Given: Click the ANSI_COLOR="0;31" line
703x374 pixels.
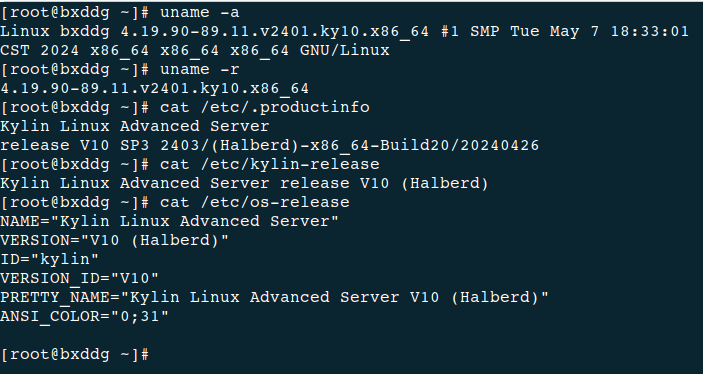Looking at the screenshot, I should coord(84,317).
